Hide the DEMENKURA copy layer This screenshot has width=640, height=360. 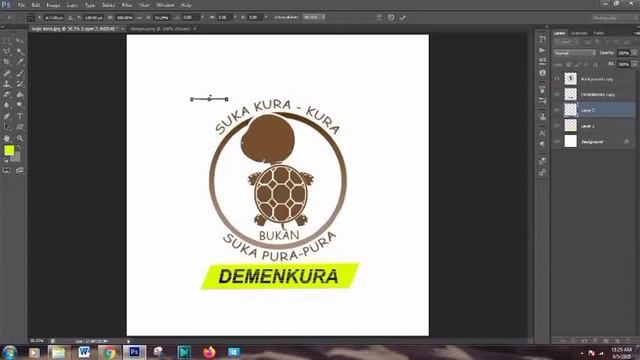tap(557, 94)
